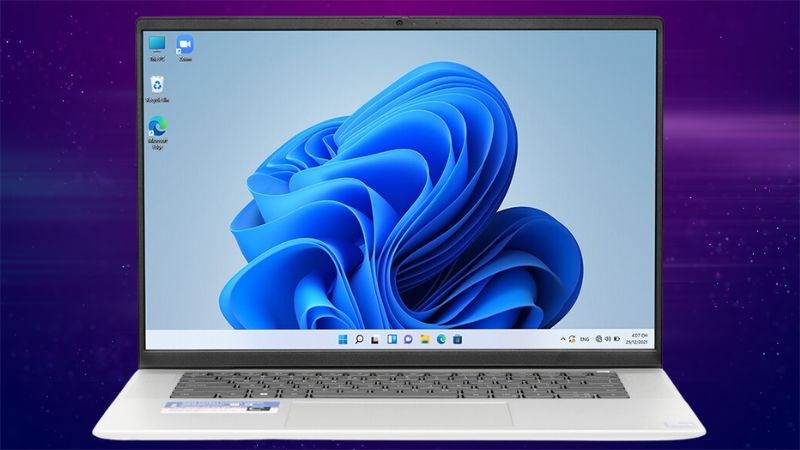800x450 pixels.
Task: Launch Microsoft Edge from the taskbar
Action: coord(441,339)
